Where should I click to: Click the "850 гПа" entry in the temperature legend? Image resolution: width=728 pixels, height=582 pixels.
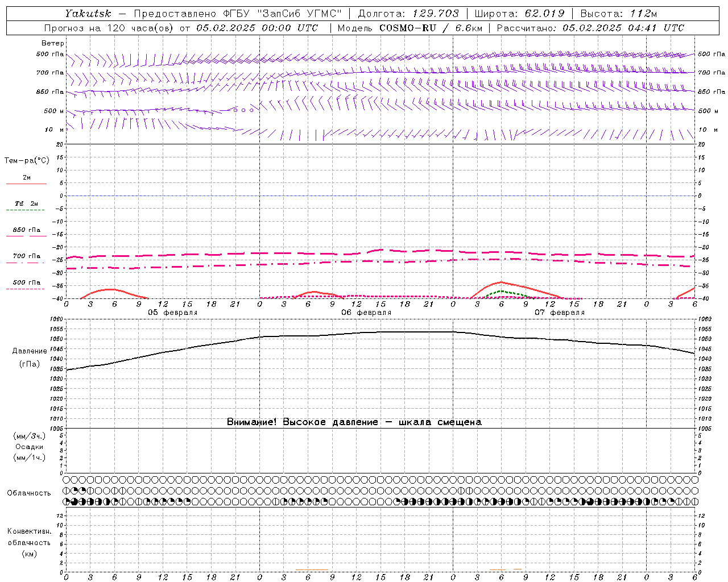pos(27,230)
